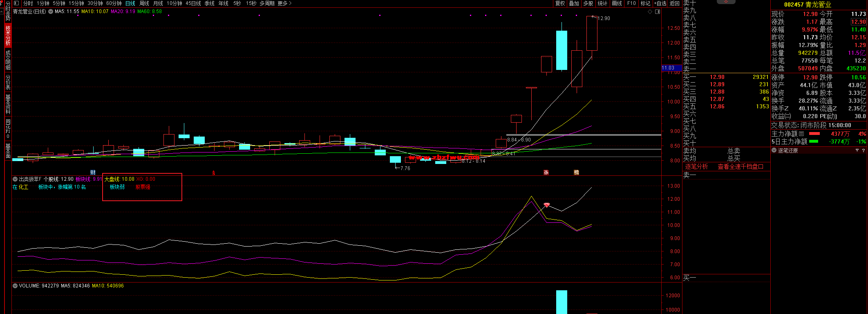Image resolution: width=868 pixels, height=314 pixels.
Task: Click the 财 marker on chart timeline
Action: coord(93,173)
